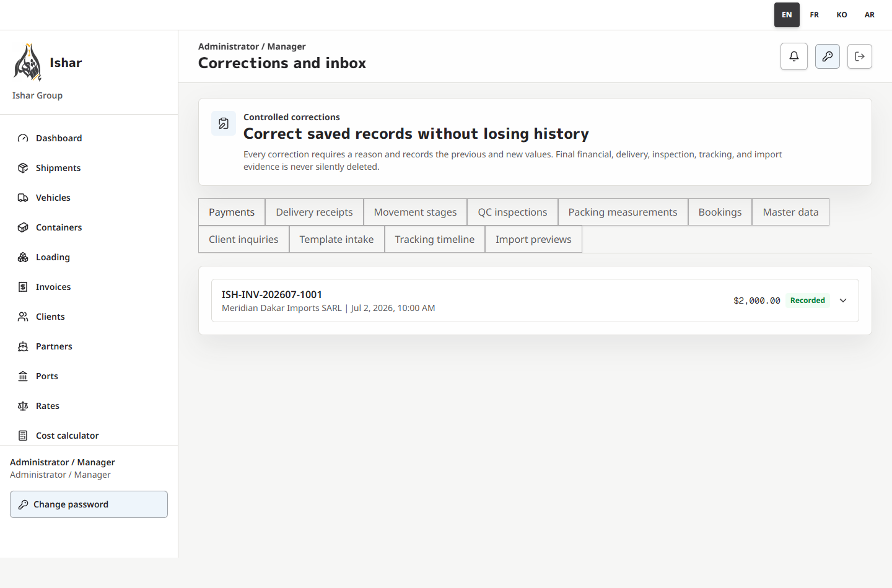This screenshot has width=892, height=588.
Task: Switch to Bookings tab
Action: [x=720, y=212]
